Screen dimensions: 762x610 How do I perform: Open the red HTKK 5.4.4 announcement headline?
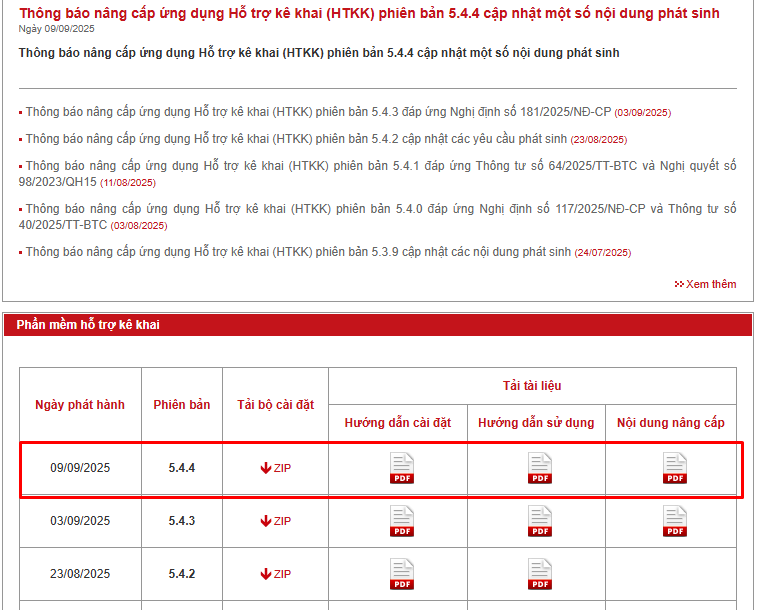click(x=369, y=13)
